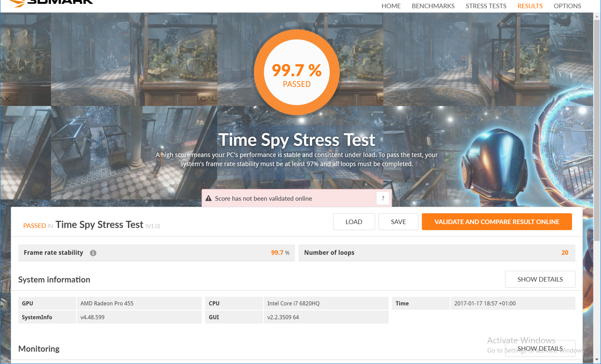Click the LOAD button

pos(354,222)
